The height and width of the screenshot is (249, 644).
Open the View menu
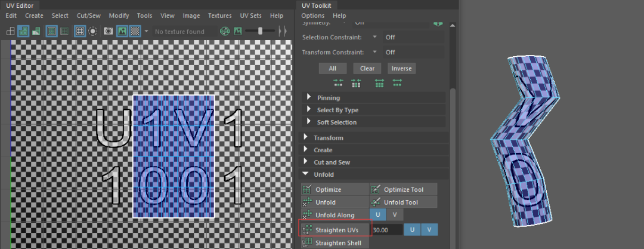(x=168, y=16)
